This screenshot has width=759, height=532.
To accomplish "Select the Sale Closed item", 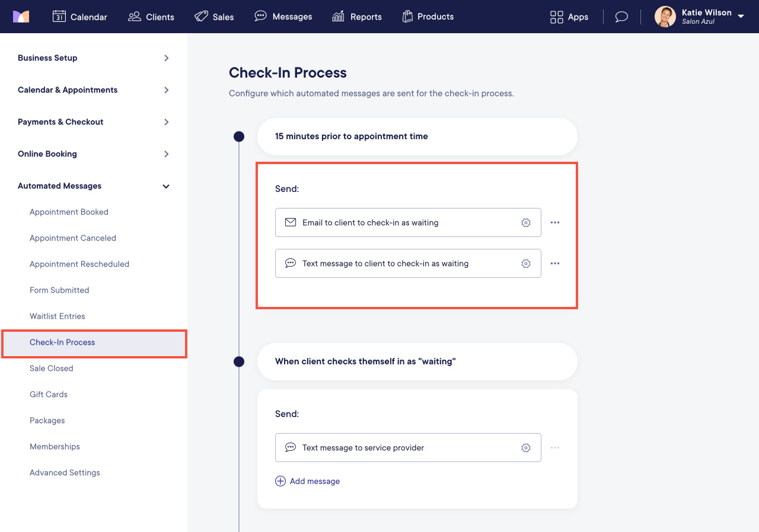I will [x=52, y=368].
